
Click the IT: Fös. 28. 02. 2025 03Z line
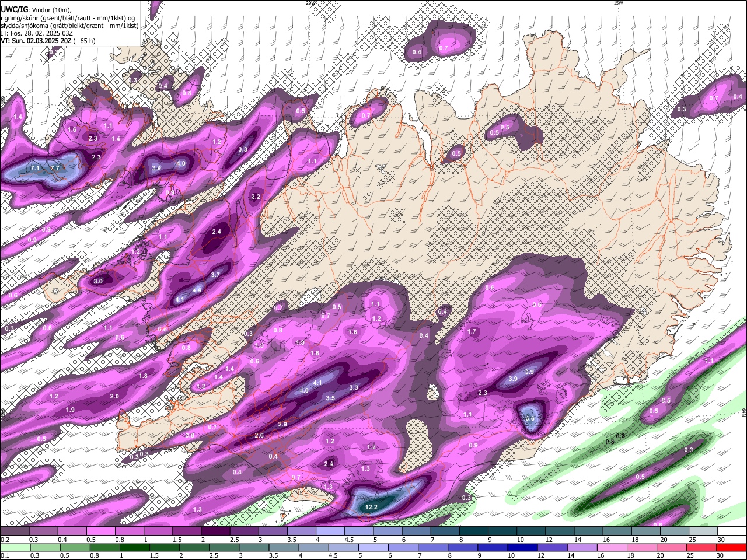click(36, 33)
